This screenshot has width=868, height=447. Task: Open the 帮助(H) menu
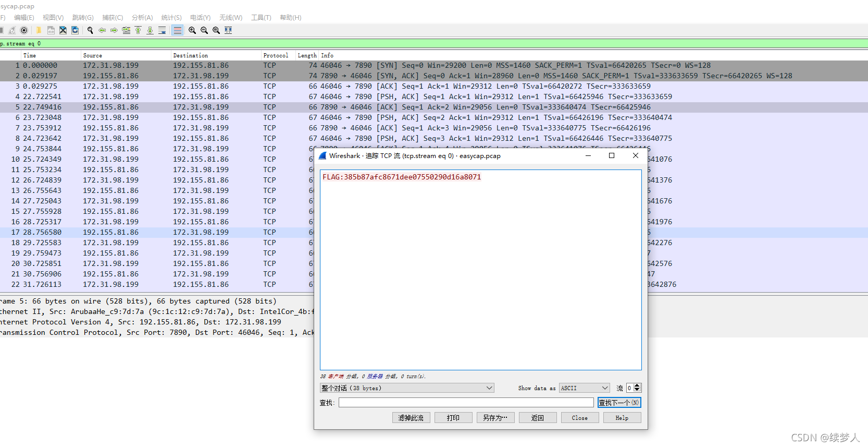[291, 18]
